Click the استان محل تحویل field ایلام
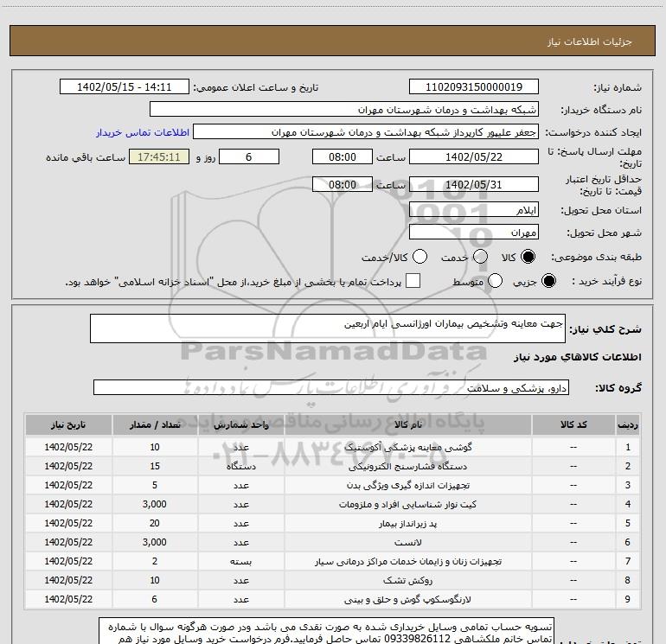This screenshot has height=644, width=666. [x=474, y=209]
